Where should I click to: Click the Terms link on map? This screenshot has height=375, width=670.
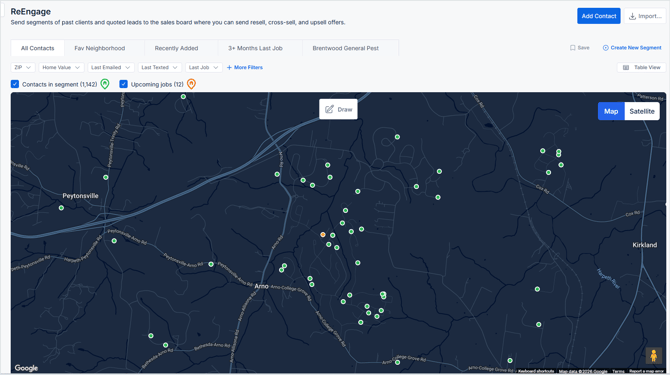pos(618,371)
